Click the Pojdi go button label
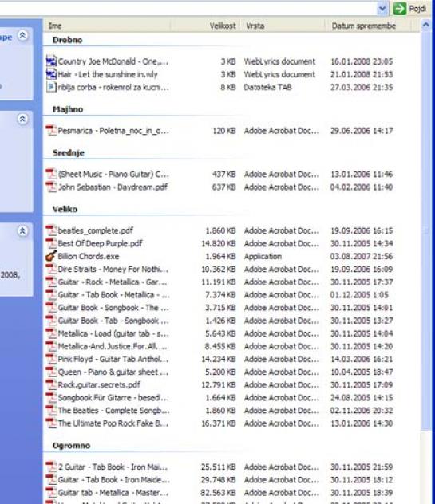 (x=418, y=9)
